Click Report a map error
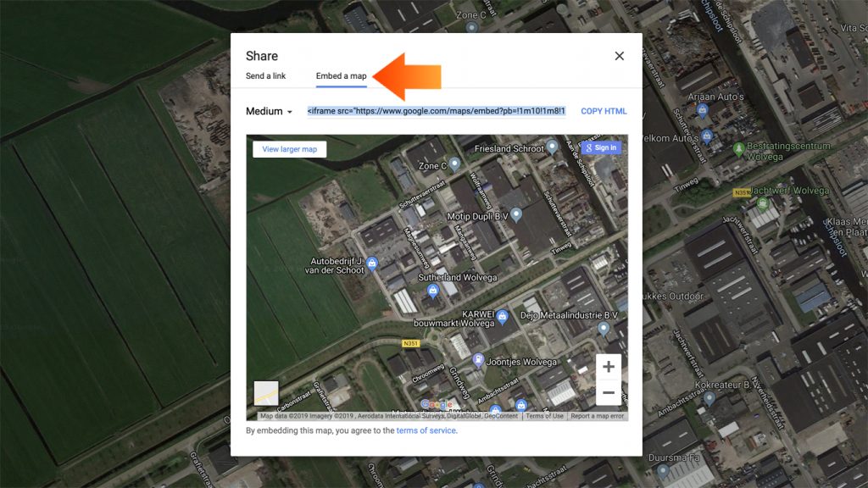 (x=597, y=416)
